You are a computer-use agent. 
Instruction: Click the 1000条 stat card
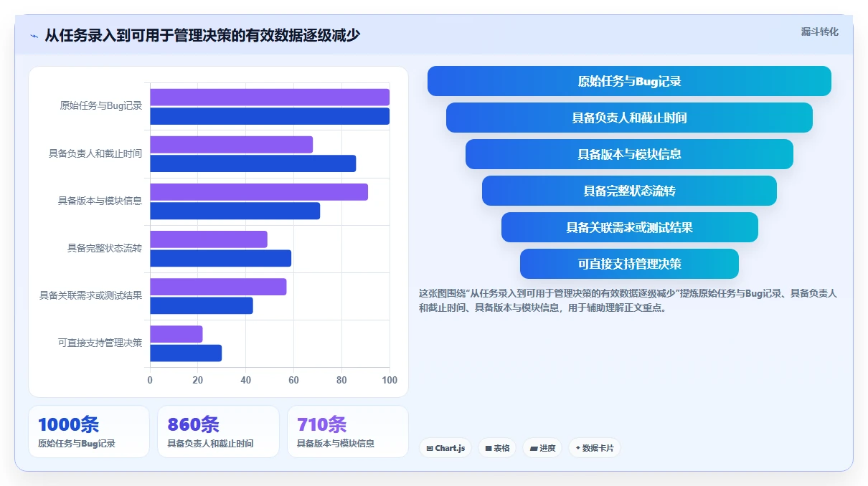[x=89, y=432]
